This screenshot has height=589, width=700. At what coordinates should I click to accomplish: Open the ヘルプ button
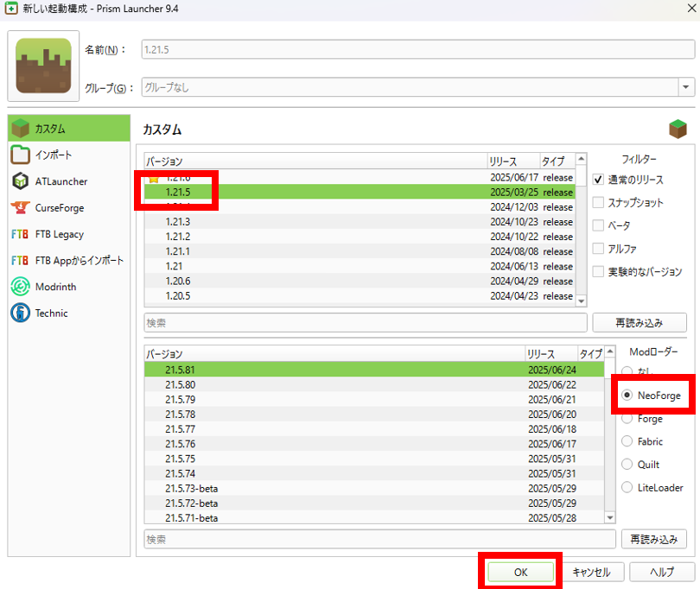pyautogui.click(x=662, y=572)
